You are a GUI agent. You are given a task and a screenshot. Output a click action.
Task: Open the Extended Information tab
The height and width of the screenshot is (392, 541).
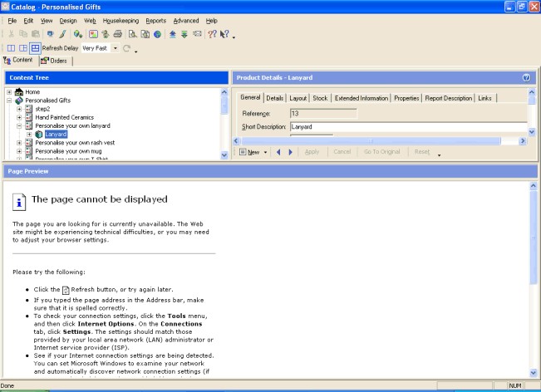click(361, 98)
